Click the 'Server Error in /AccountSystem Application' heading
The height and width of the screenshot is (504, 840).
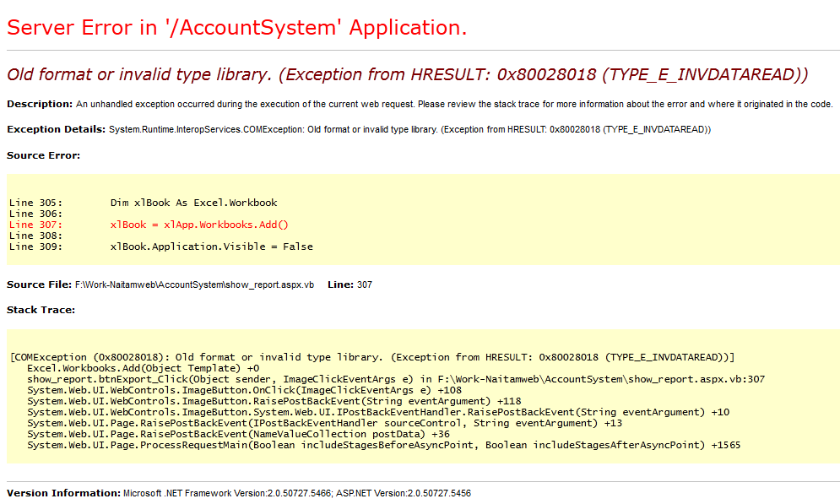(236, 27)
